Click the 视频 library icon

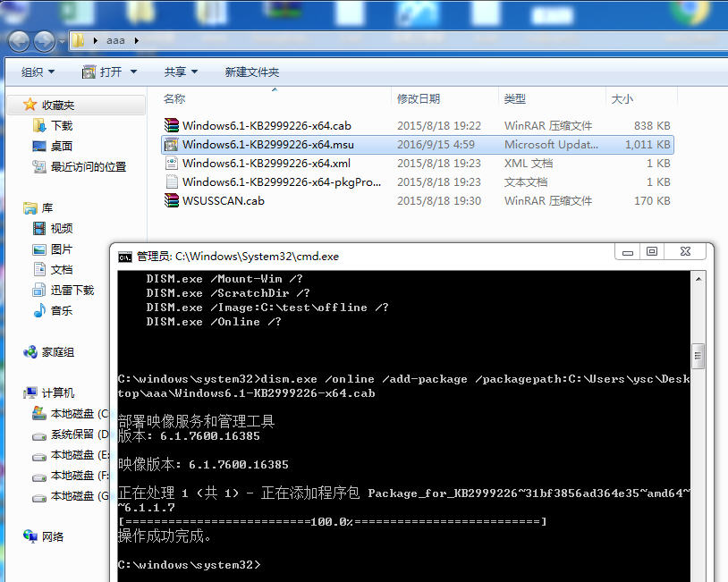coord(39,228)
